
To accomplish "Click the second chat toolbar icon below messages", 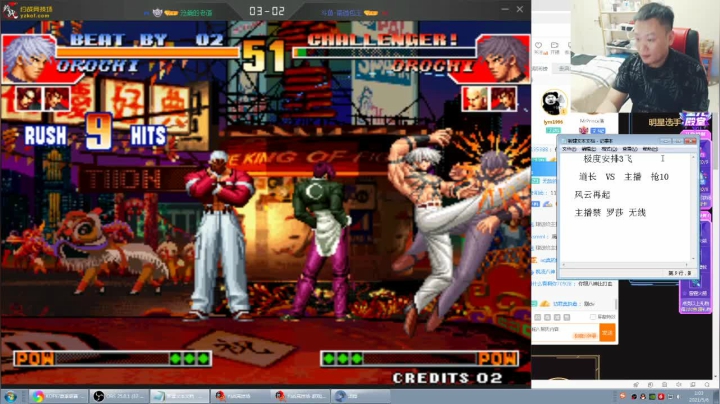I will (547, 317).
